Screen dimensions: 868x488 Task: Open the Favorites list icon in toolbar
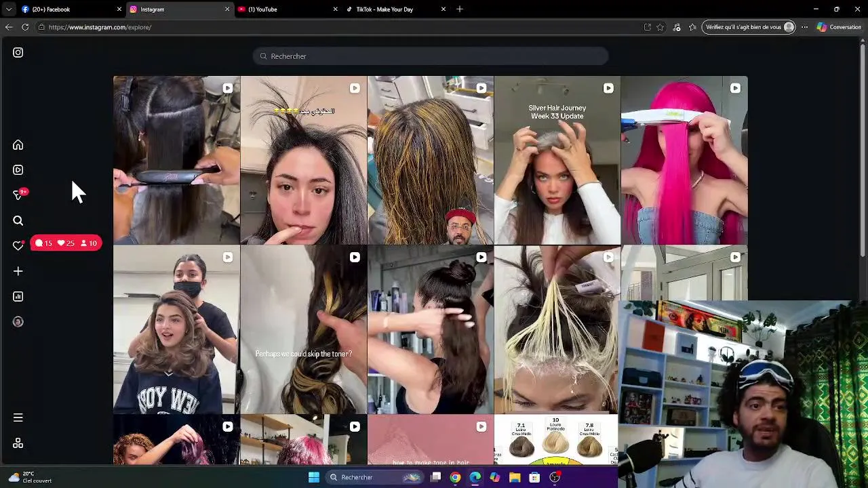(692, 27)
